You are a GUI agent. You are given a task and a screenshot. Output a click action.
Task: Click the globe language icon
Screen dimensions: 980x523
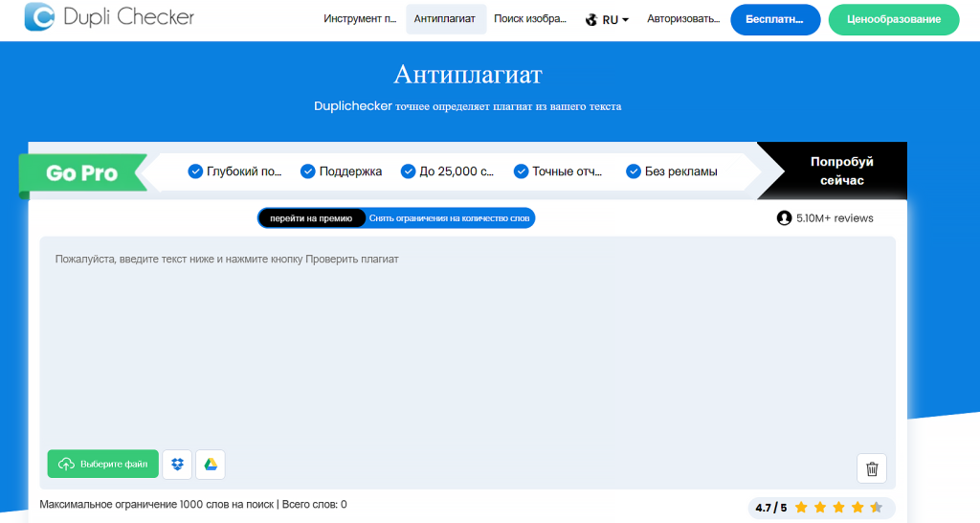point(591,20)
